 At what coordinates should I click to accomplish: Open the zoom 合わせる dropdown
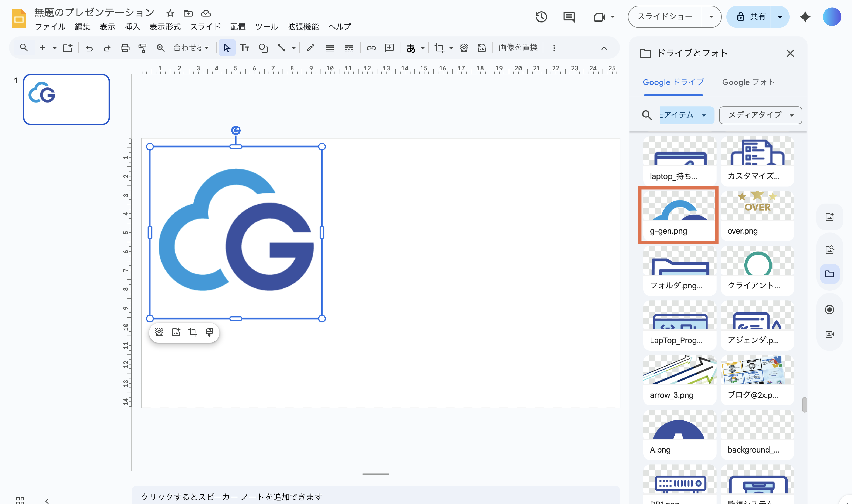191,48
